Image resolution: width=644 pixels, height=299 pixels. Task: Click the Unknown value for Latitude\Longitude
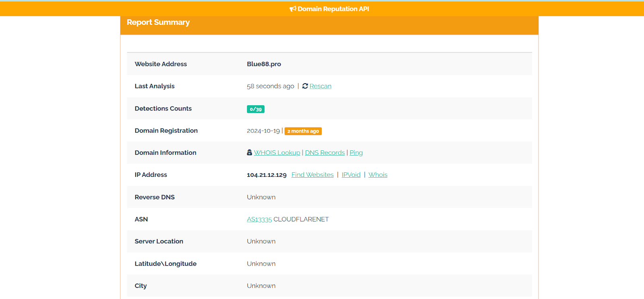pyautogui.click(x=261, y=264)
